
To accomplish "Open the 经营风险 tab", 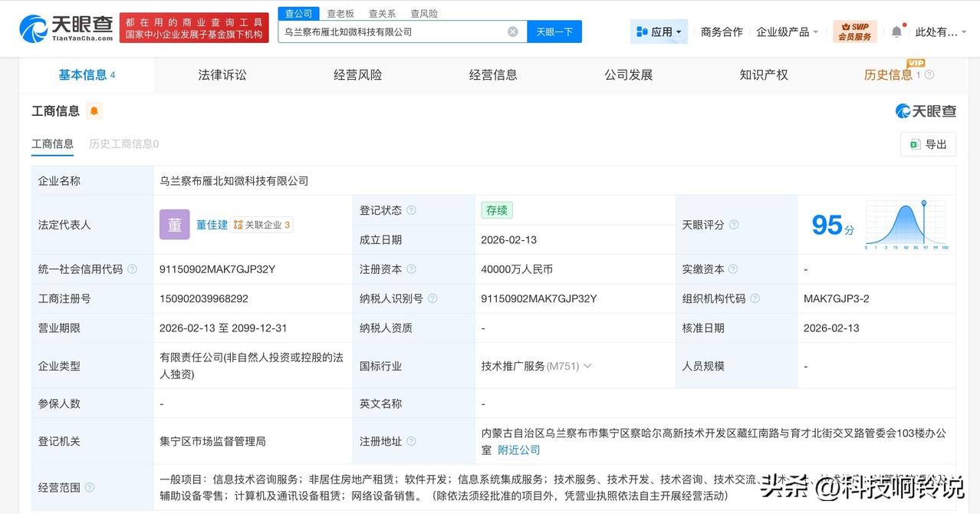I will (358, 75).
